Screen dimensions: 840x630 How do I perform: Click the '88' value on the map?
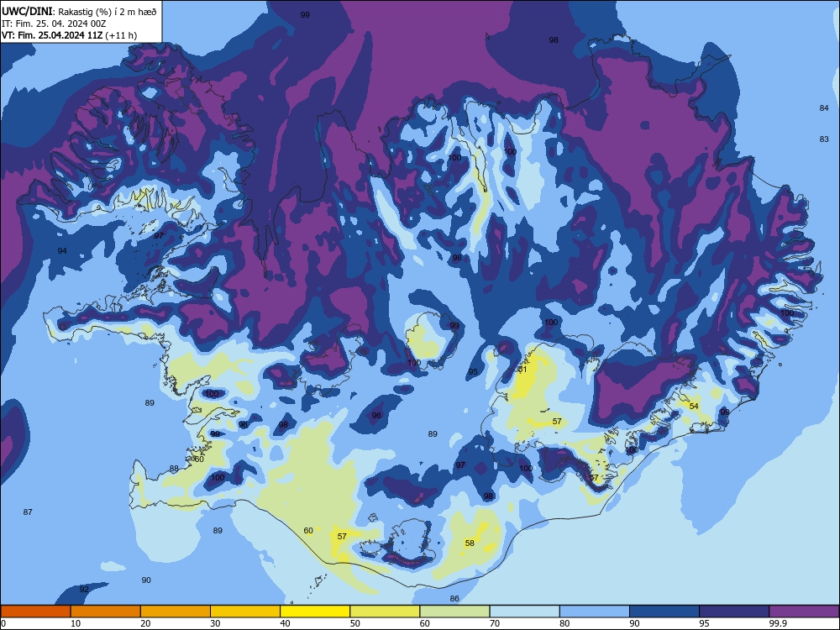coord(174,469)
